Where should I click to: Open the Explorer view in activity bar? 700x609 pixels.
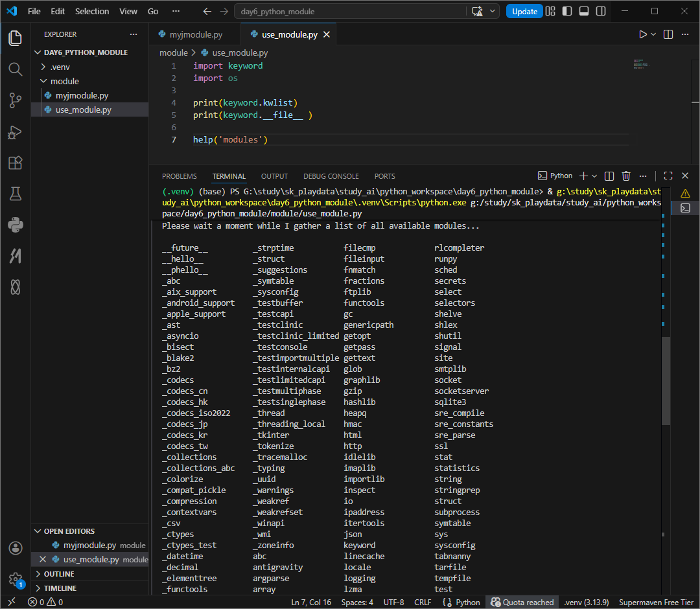tap(15, 38)
